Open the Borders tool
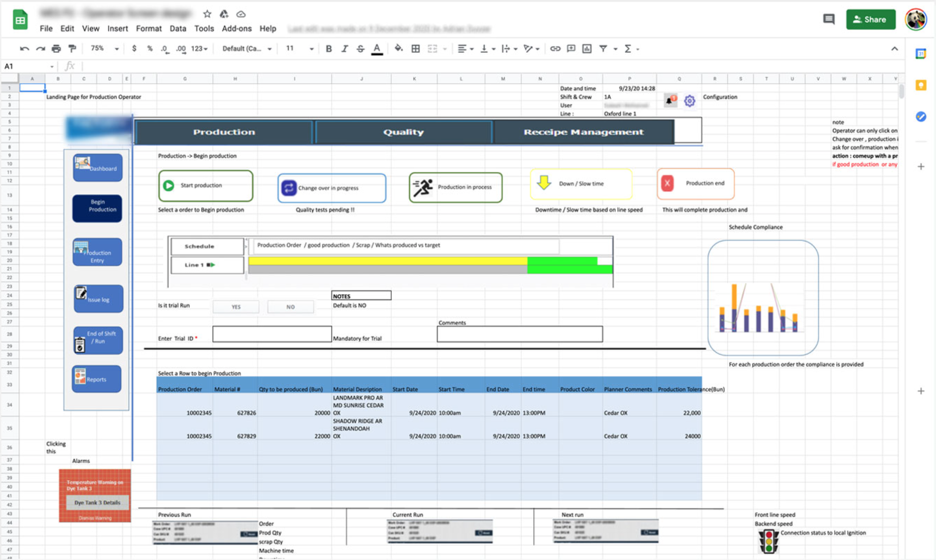Screen dimensions: 936x560 point(415,49)
